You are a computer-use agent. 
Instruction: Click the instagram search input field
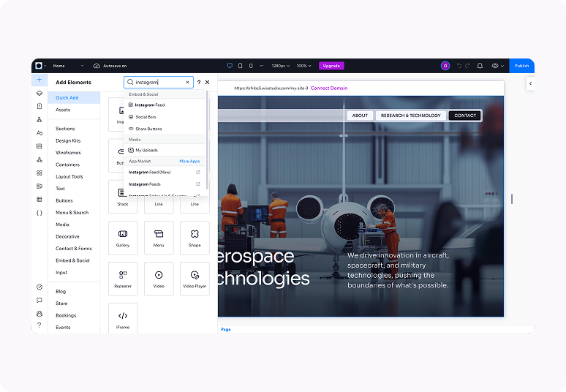point(158,83)
